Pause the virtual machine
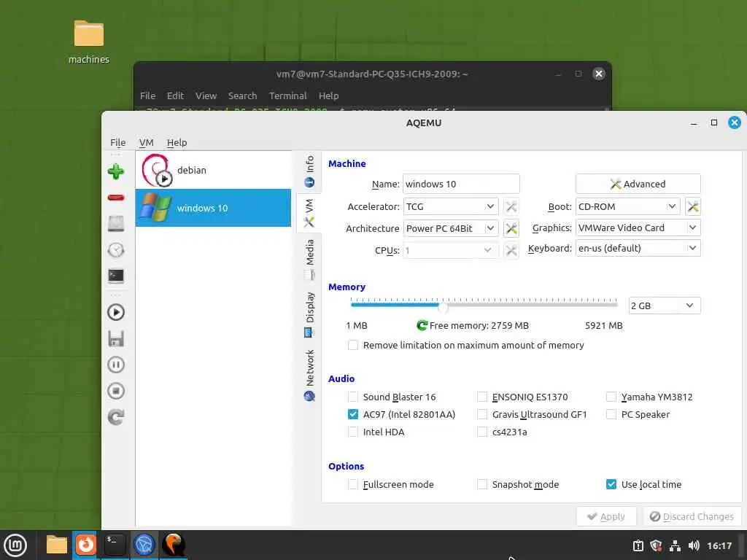Viewport: 747px width, 560px height. click(116, 365)
